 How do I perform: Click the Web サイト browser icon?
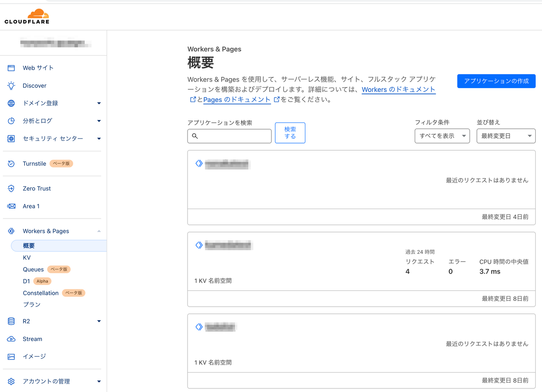pos(11,68)
